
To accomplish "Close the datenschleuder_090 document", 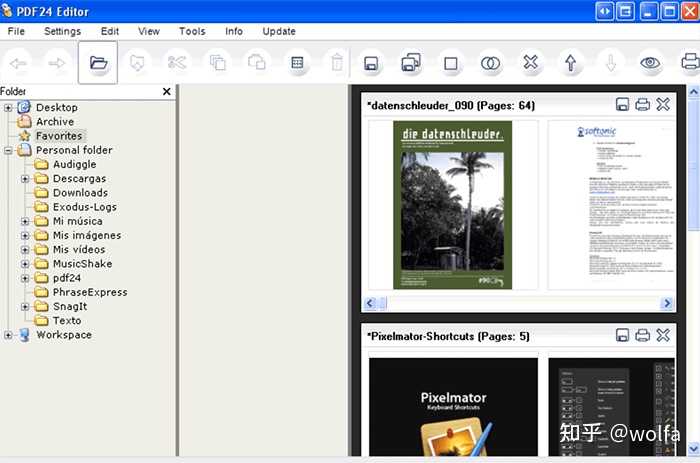I will tap(663, 104).
